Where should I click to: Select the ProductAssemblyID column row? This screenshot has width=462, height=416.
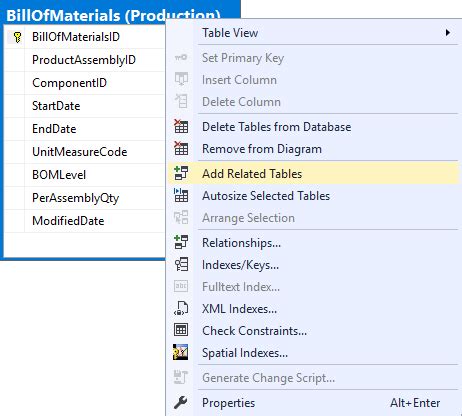point(85,60)
